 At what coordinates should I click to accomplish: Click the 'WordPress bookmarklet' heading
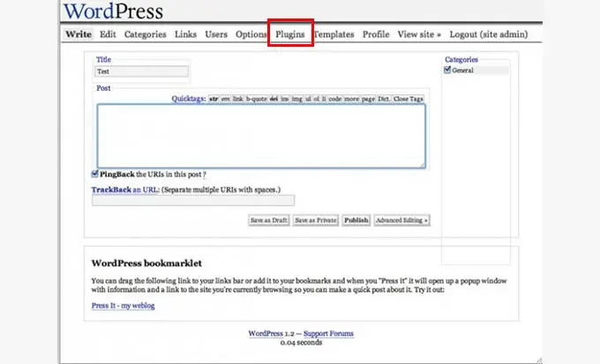[146, 263]
